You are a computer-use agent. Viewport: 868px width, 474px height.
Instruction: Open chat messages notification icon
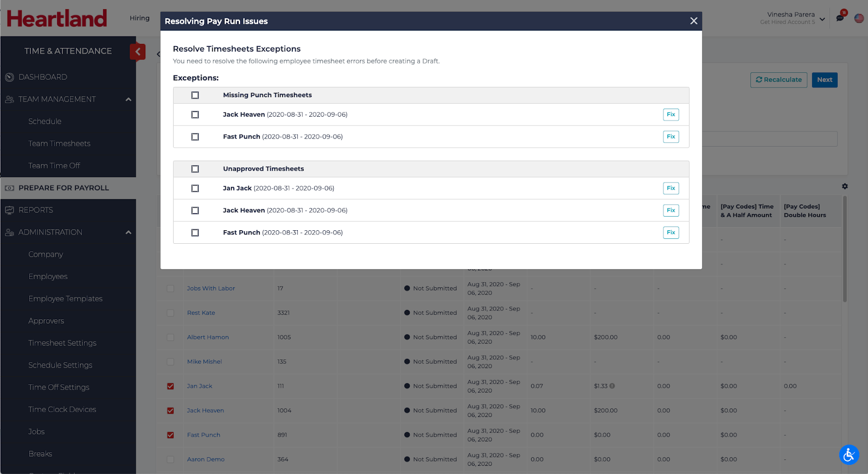coord(840,18)
